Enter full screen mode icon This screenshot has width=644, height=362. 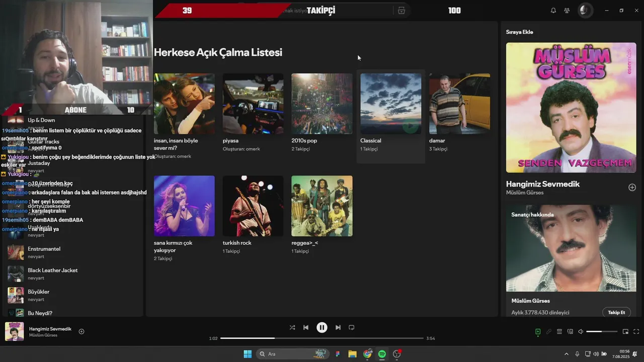[x=636, y=332]
